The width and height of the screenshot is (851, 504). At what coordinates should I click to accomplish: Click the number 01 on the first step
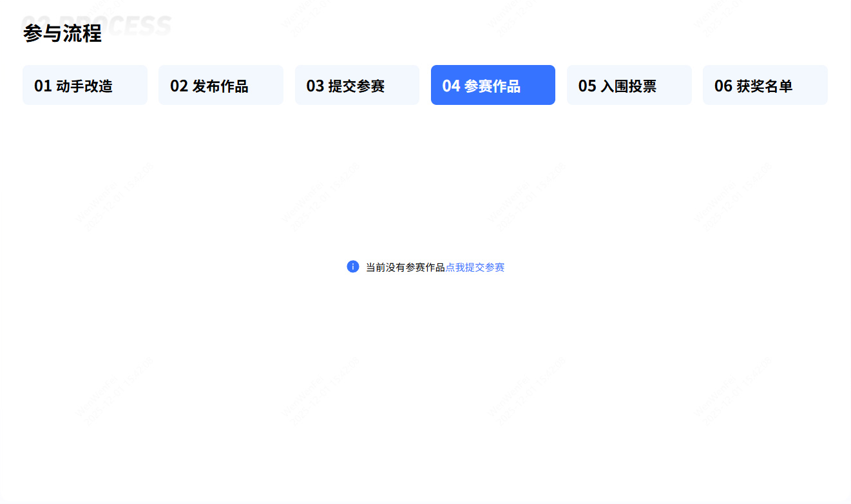point(43,86)
